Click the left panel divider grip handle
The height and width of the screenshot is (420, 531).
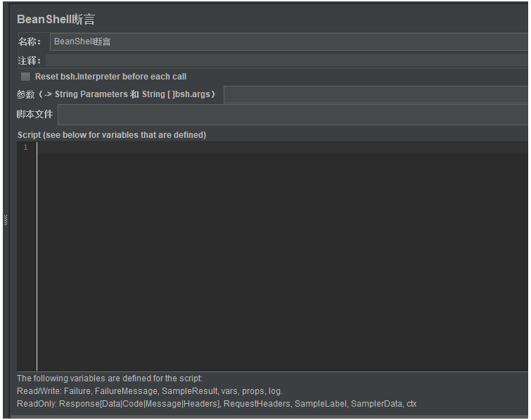(x=6, y=220)
